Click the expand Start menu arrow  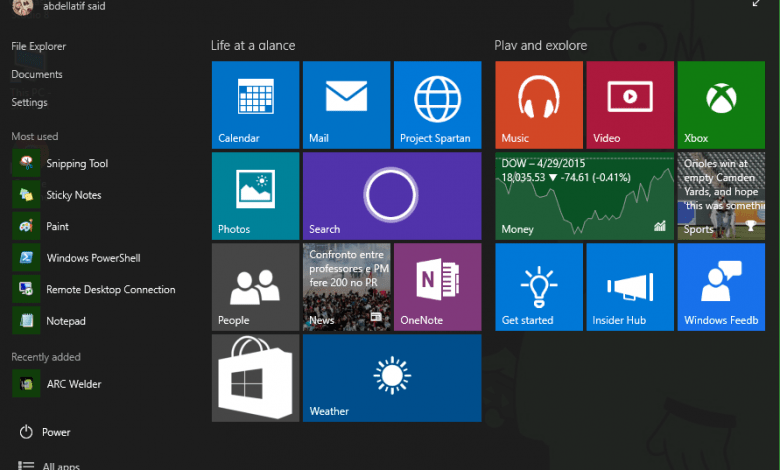(x=756, y=3)
